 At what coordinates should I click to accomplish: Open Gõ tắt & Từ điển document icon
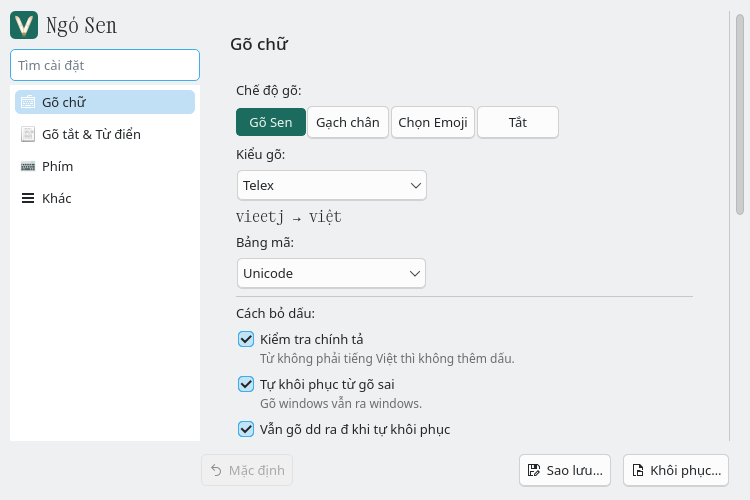[x=28, y=134]
